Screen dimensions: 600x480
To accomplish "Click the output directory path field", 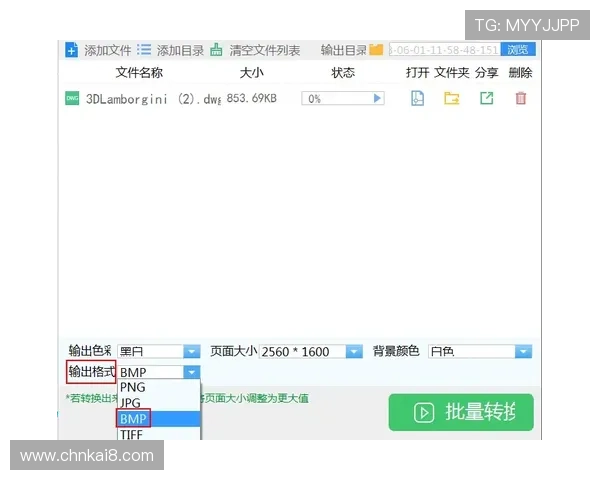I will [445, 49].
